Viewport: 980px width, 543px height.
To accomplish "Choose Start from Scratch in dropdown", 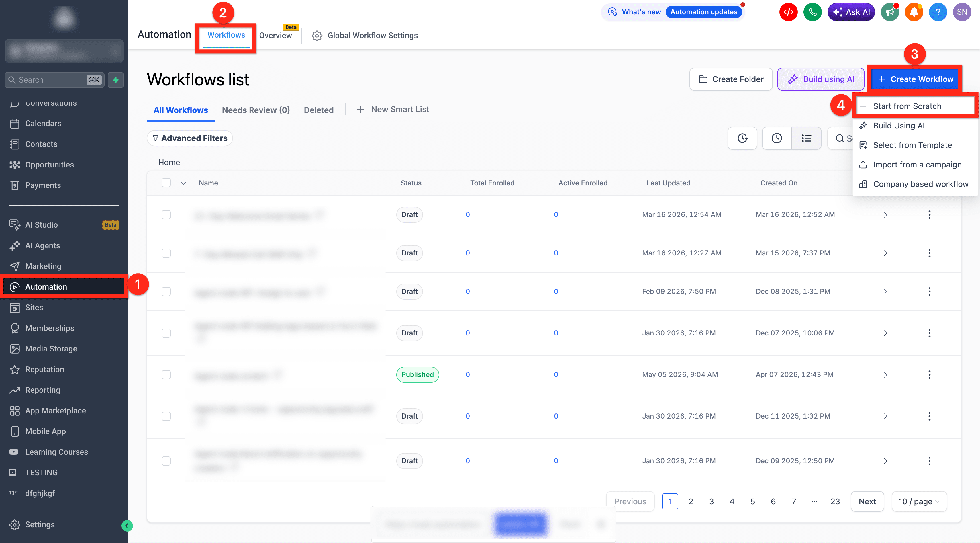I will point(915,106).
